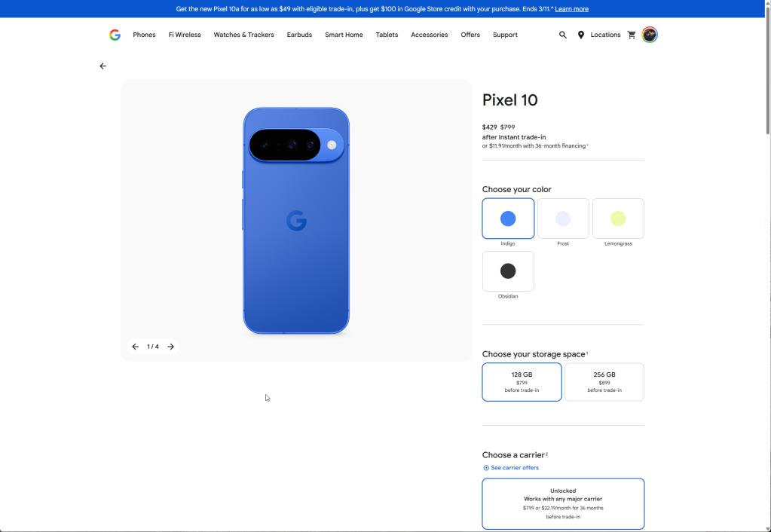This screenshot has width=771, height=532.
Task: Click the back arrow above product image
Action: tap(103, 66)
